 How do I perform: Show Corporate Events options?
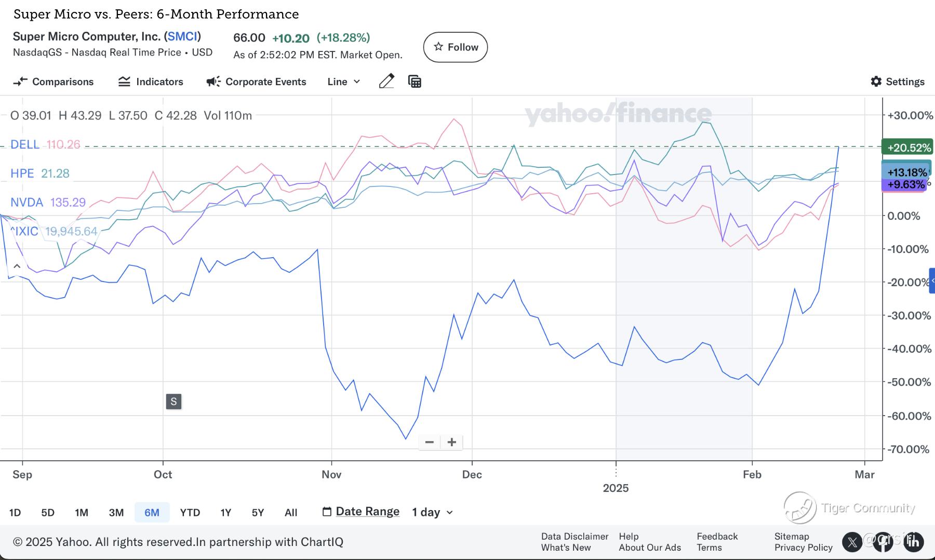pos(257,82)
